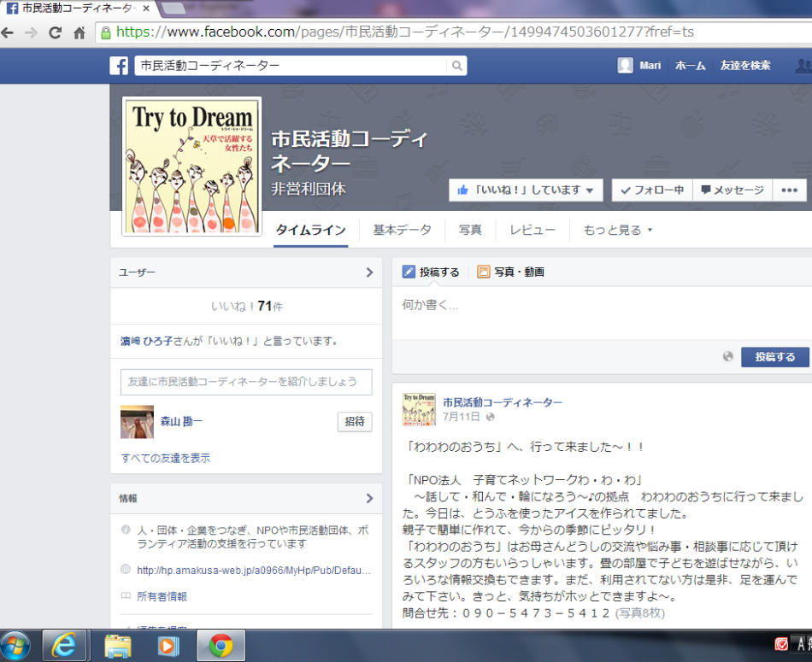The image size is (812, 662).
Task: Select 投稿する composer tab
Action: 432,272
